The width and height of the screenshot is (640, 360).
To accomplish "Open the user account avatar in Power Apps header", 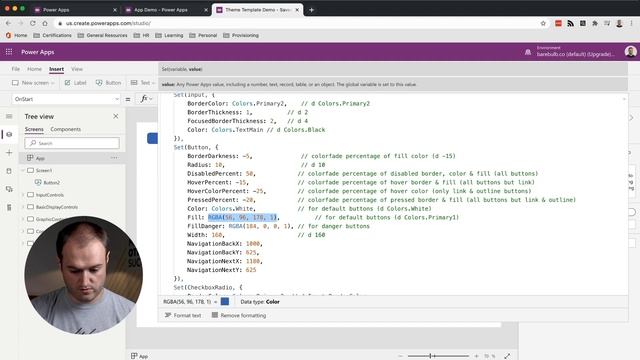I will (x=631, y=52).
